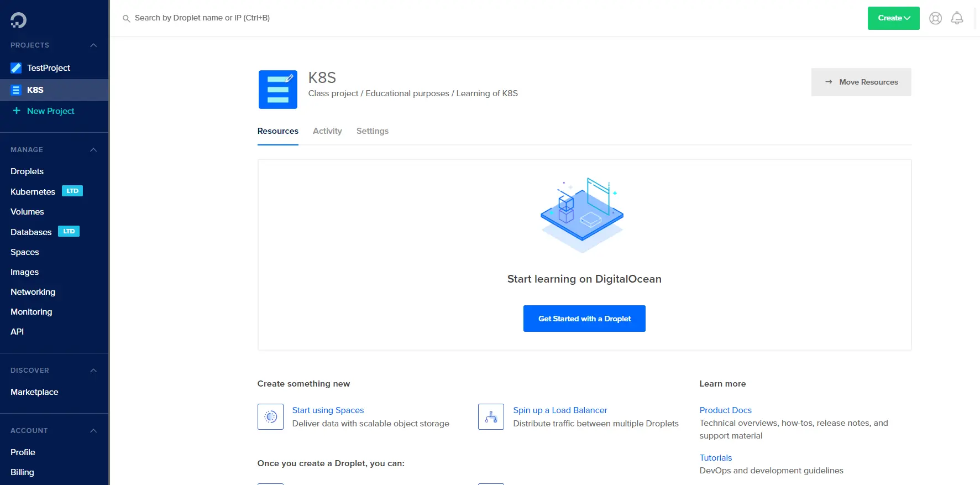Open API in the sidebar
Image resolution: width=980 pixels, height=485 pixels.
[x=17, y=332]
